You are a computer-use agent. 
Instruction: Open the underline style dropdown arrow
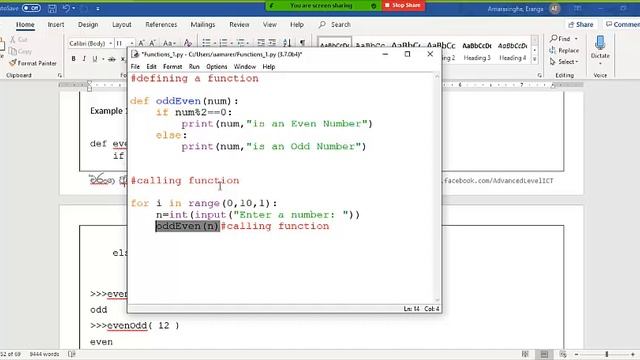[x=102, y=59]
